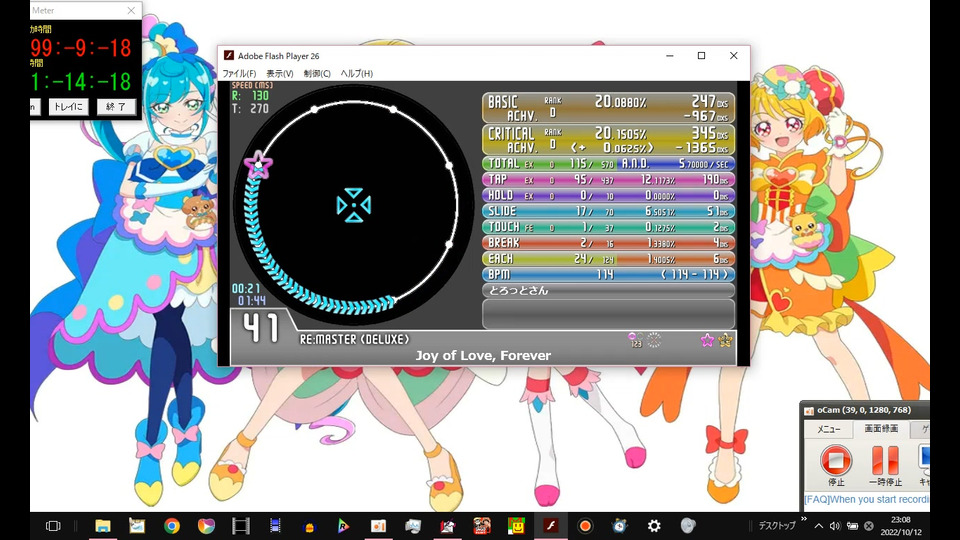Click the Adobe Flash Player title icon

[x=228, y=56]
